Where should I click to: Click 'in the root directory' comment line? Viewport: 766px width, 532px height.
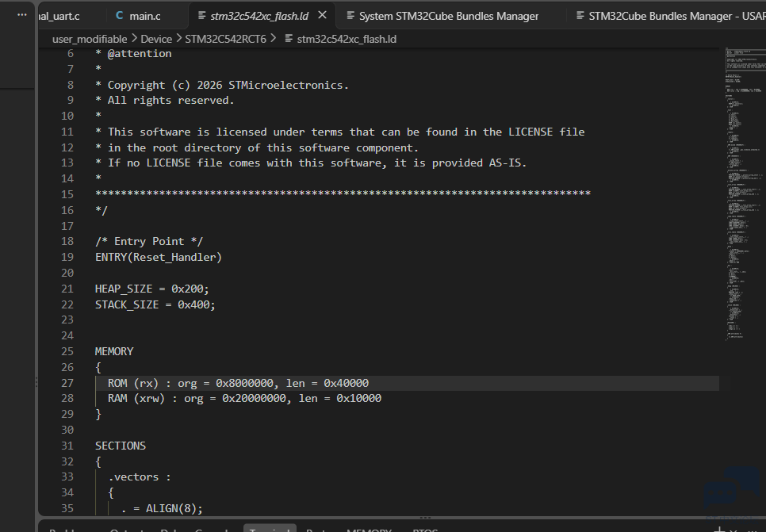pos(256,147)
